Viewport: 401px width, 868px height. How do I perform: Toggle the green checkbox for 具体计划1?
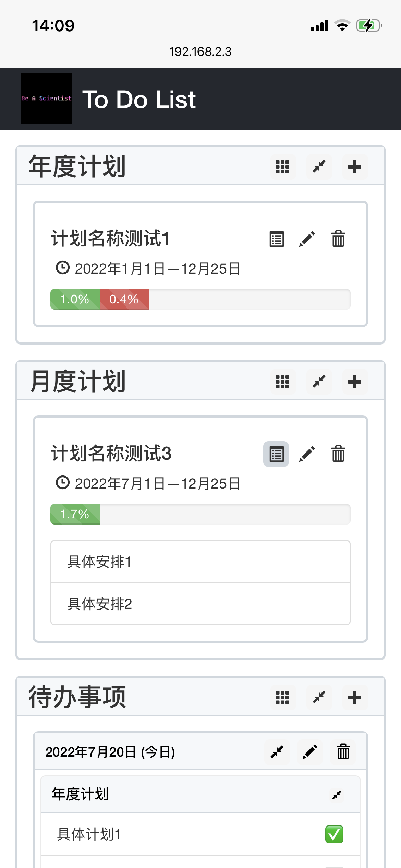334,834
